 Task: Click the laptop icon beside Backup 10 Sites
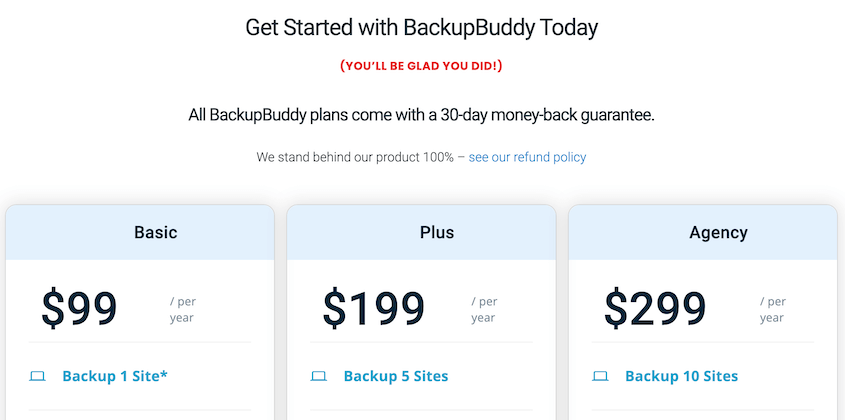pyautogui.click(x=600, y=376)
